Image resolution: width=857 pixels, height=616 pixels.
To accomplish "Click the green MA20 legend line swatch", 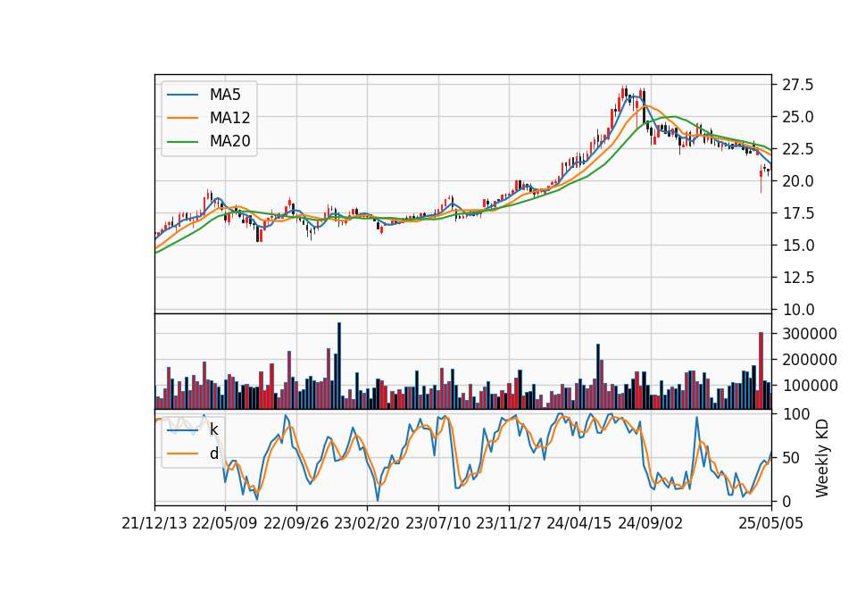I will coord(182,141).
